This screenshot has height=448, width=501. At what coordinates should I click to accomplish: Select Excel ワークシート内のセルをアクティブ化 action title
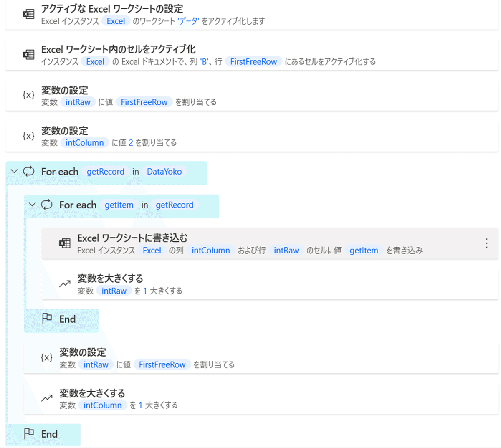click(119, 49)
